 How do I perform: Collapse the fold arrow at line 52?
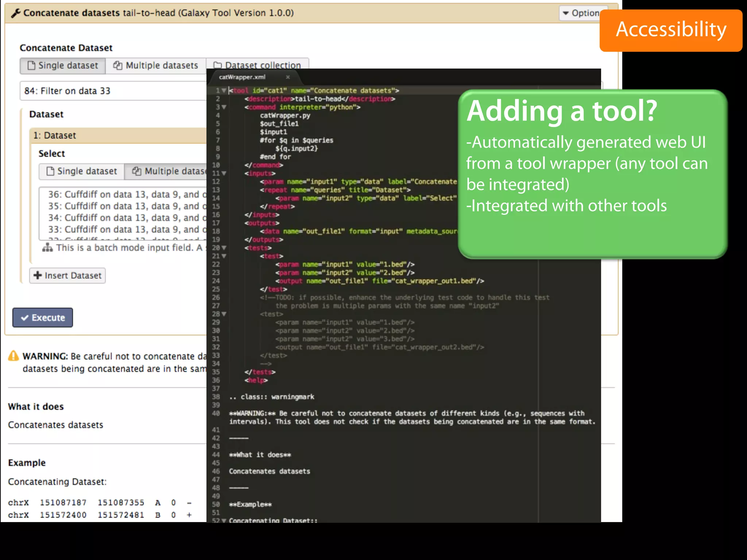tap(224, 520)
